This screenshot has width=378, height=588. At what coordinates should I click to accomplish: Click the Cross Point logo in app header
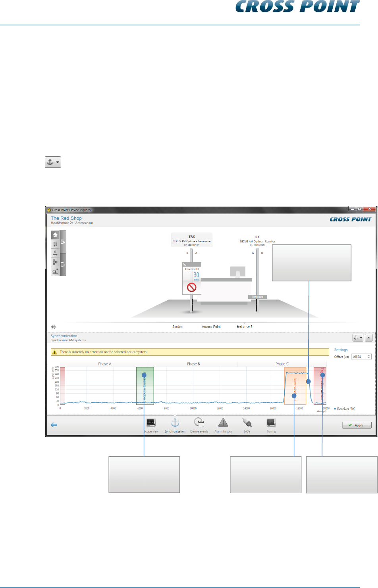351,219
